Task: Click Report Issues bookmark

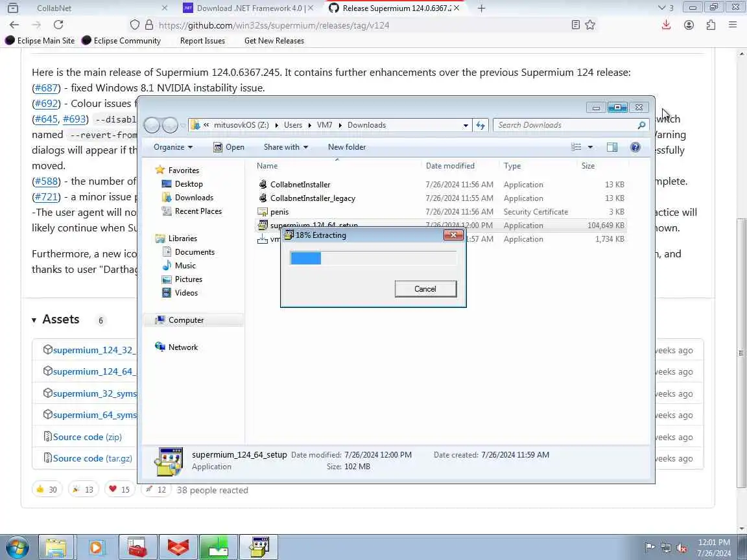Action: [202, 40]
